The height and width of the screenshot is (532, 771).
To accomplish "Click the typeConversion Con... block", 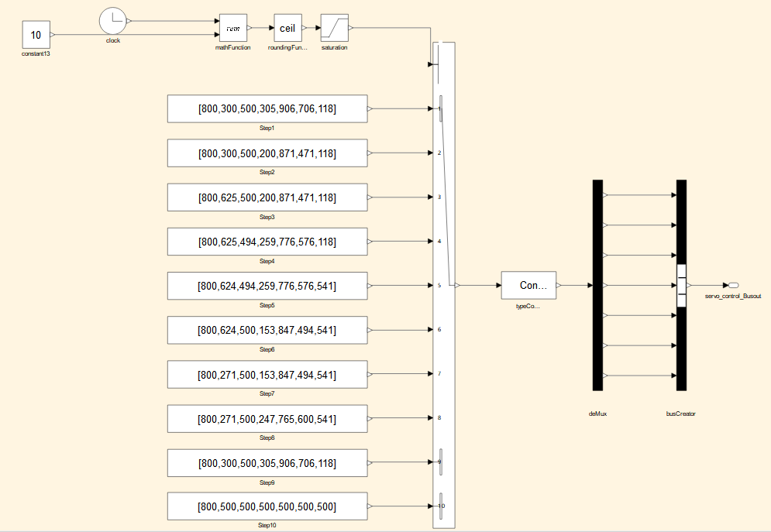I will [x=528, y=286].
